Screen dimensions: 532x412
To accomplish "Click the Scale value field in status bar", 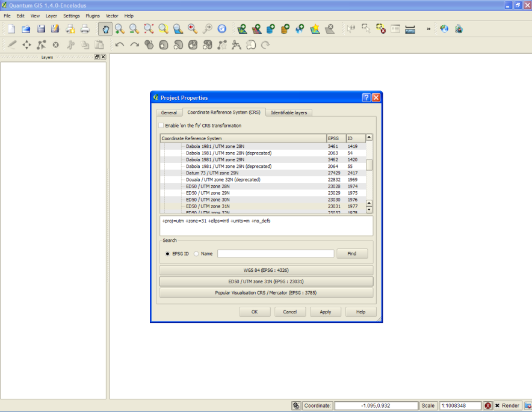I will coord(460,405).
